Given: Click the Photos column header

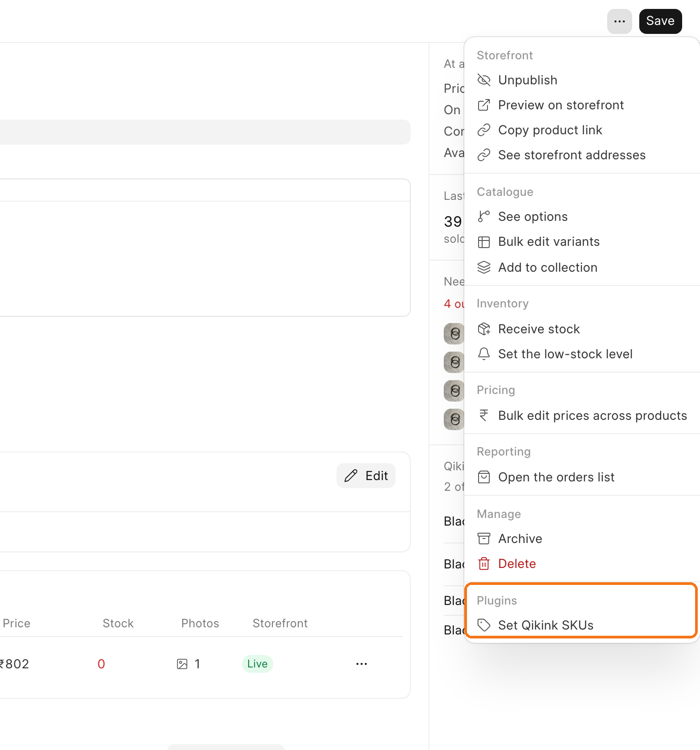Looking at the screenshot, I should 200,623.
